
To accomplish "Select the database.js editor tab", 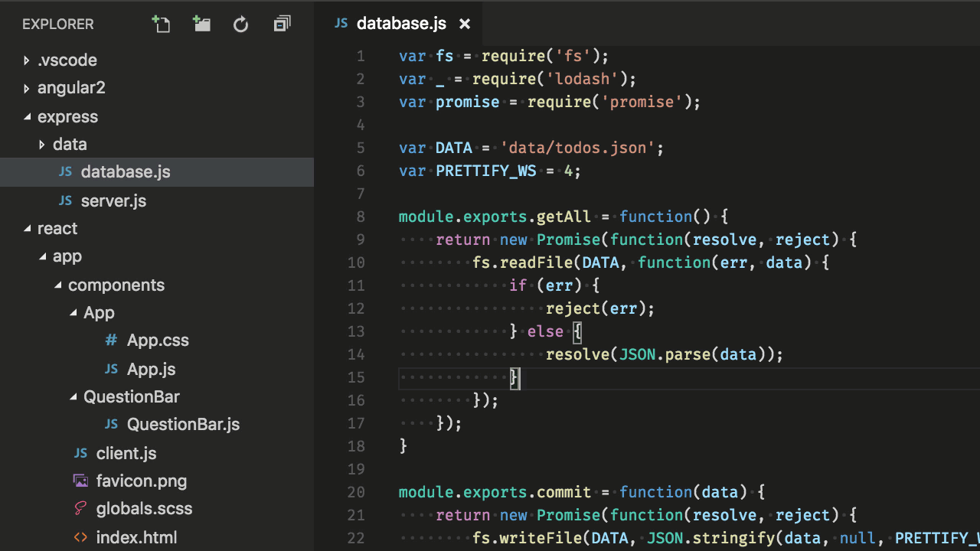I will click(401, 24).
